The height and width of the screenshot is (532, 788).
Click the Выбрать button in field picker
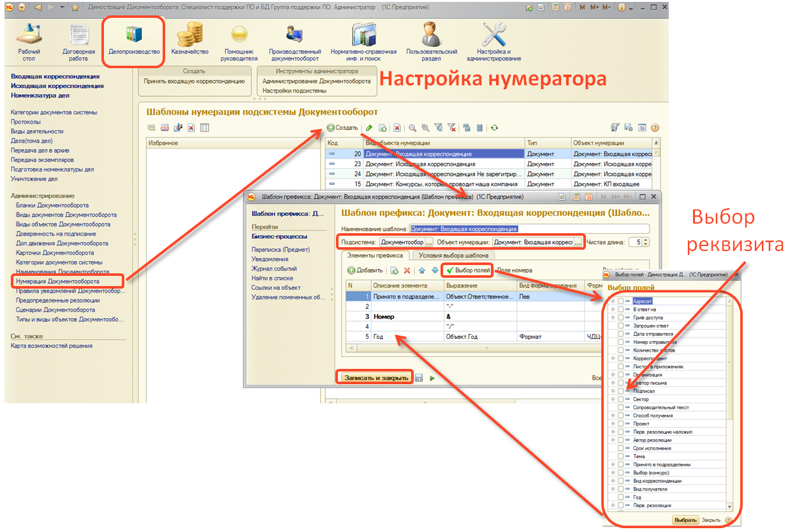tap(685, 520)
